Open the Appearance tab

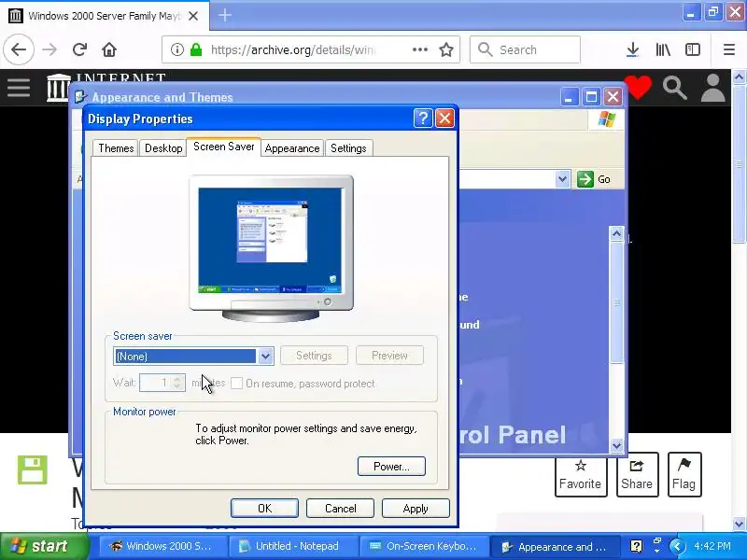coord(292,148)
